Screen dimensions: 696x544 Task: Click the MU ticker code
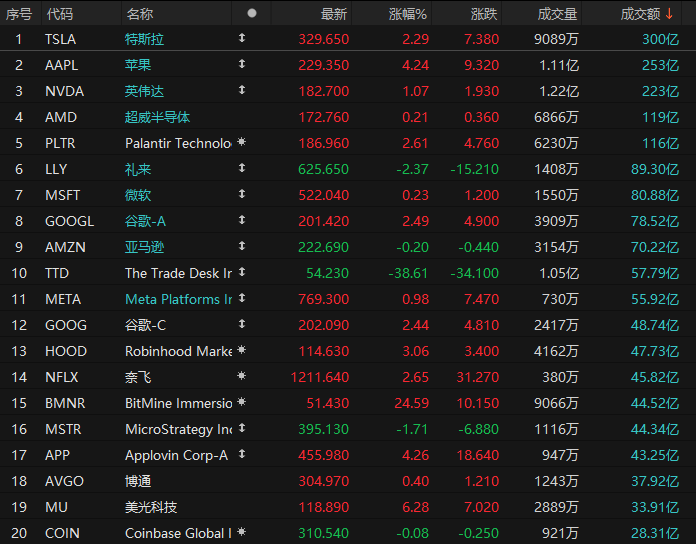pos(56,507)
